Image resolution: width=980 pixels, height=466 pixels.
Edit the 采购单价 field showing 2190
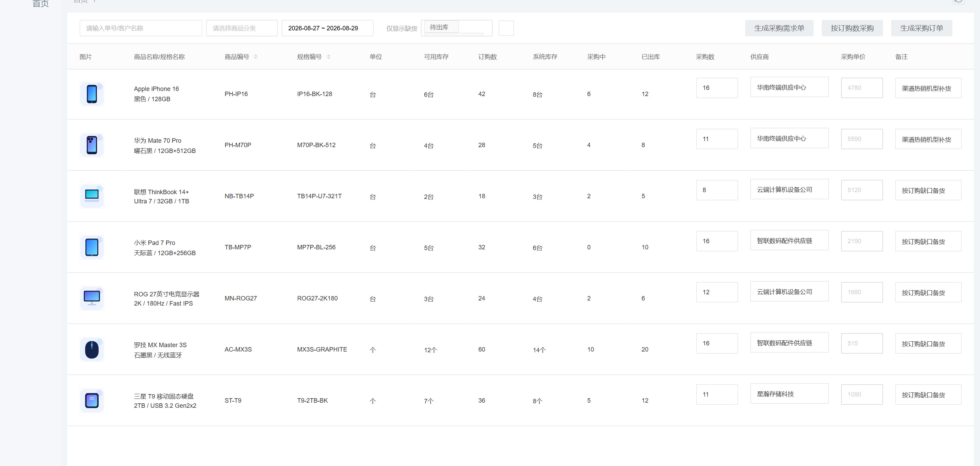[862, 241]
